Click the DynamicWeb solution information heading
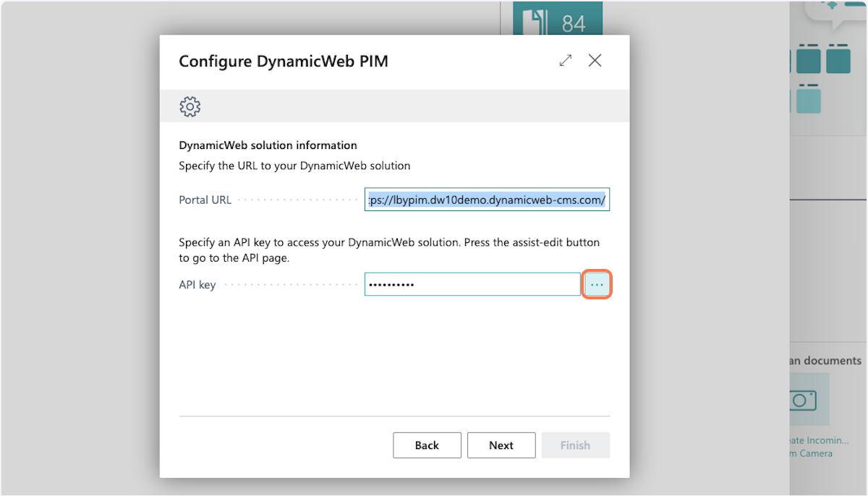The image size is (868, 496). tap(268, 145)
